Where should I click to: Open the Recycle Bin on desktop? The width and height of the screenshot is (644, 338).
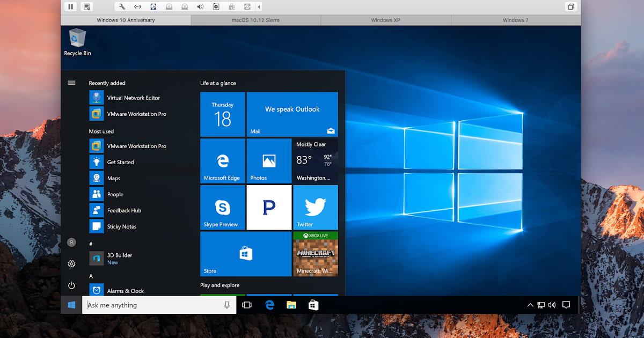(x=77, y=42)
